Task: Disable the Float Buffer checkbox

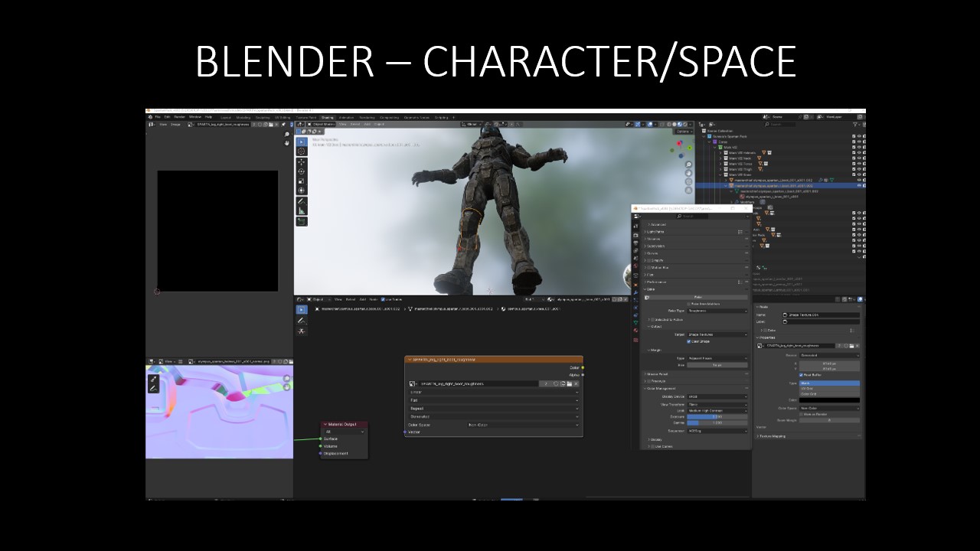Action: [801, 375]
